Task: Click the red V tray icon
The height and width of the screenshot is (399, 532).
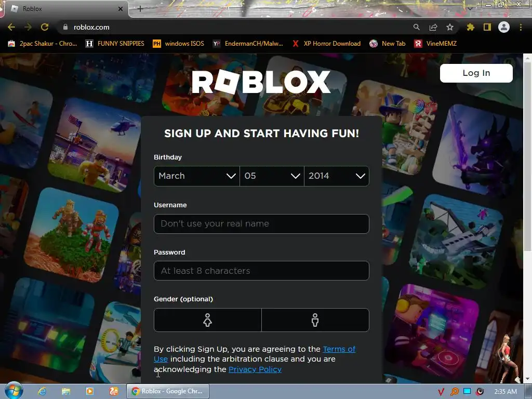Action: pos(441,392)
